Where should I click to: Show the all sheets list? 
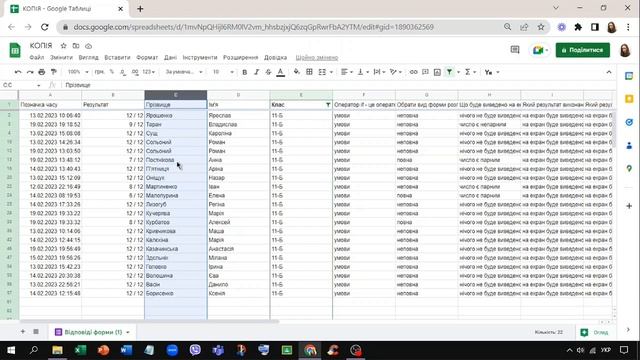coord(36,332)
